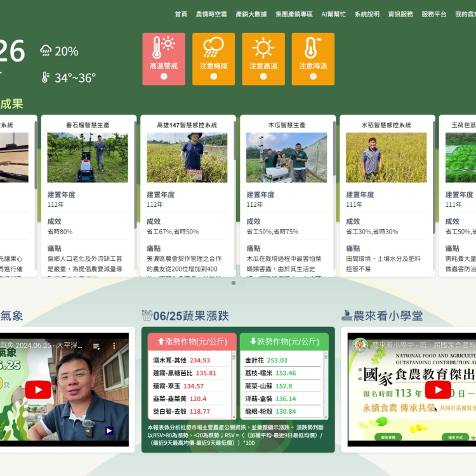Open 資訊服務 menu item
The width and height of the screenshot is (476, 476).
[x=400, y=14]
